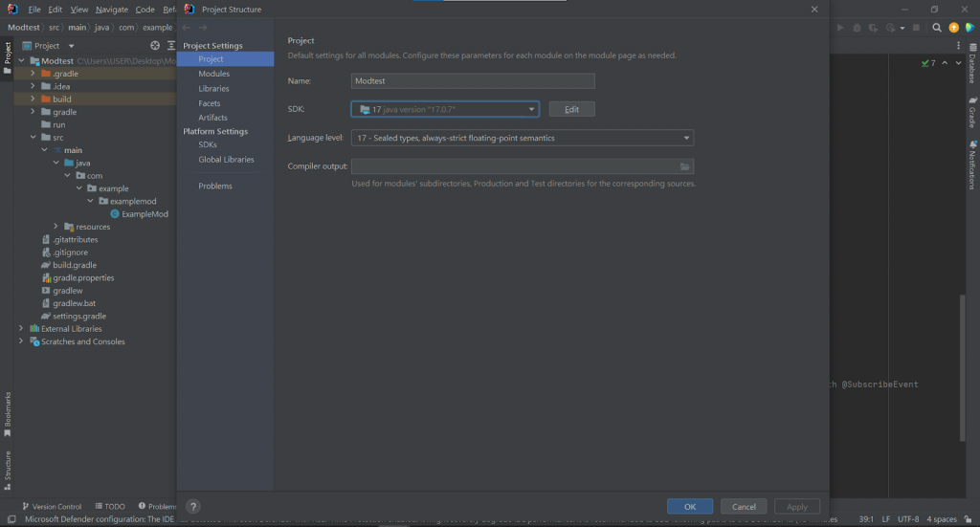Viewport: 980px width, 527px height.
Task: Open the Edit menu
Action: pyautogui.click(x=55, y=10)
